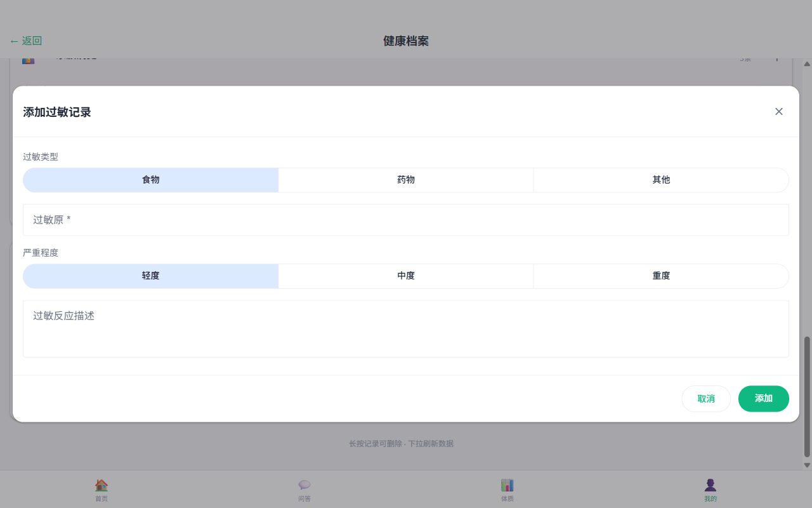This screenshot has width=812, height=508.
Task: Select 其他 allergy type
Action: pos(661,180)
